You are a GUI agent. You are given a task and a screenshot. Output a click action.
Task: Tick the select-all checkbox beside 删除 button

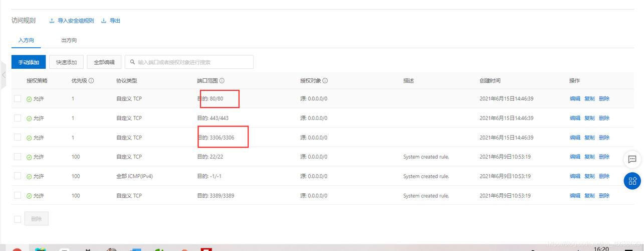click(18, 219)
